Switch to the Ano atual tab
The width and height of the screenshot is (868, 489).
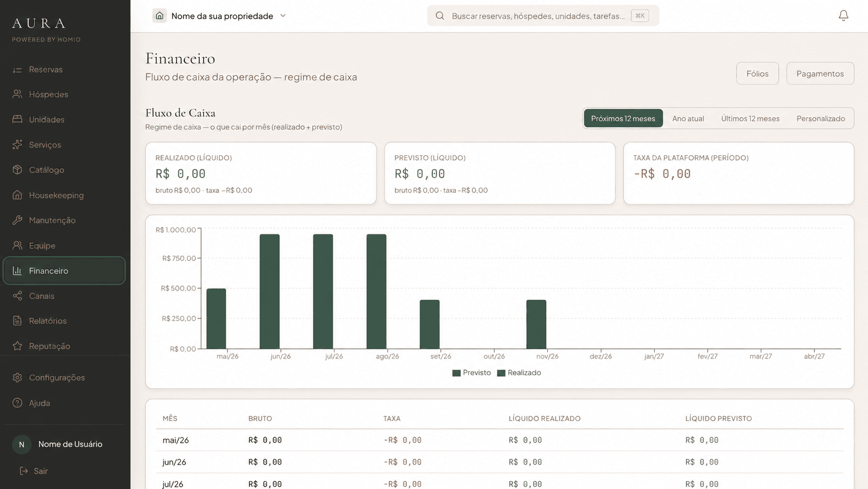(x=688, y=118)
